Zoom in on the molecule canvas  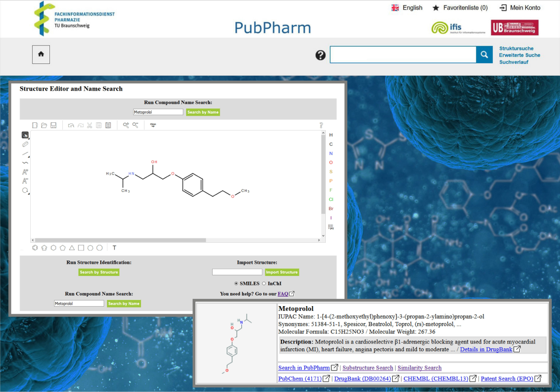tap(126, 125)
